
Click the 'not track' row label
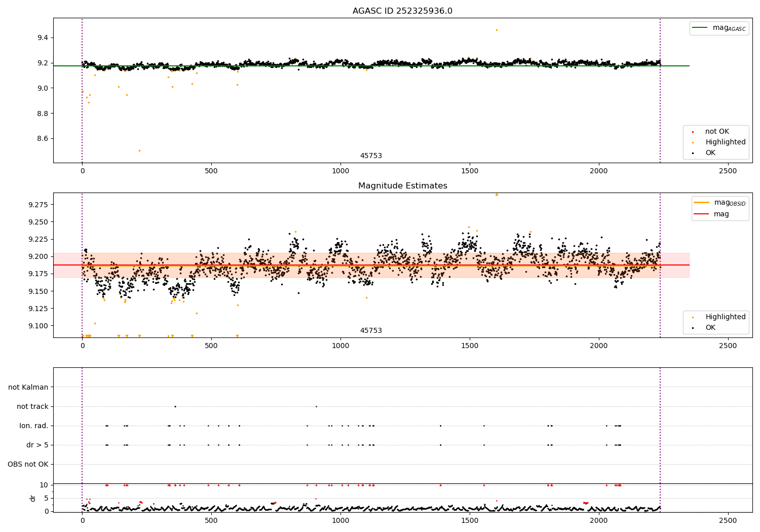pos(32,407)
